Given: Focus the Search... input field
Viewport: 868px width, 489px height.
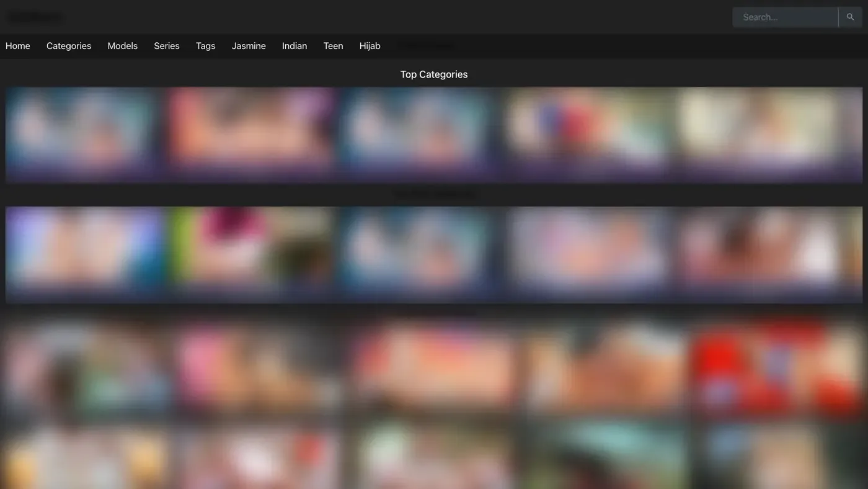Looking at the screenshot, I should click(x=785, y=17).
